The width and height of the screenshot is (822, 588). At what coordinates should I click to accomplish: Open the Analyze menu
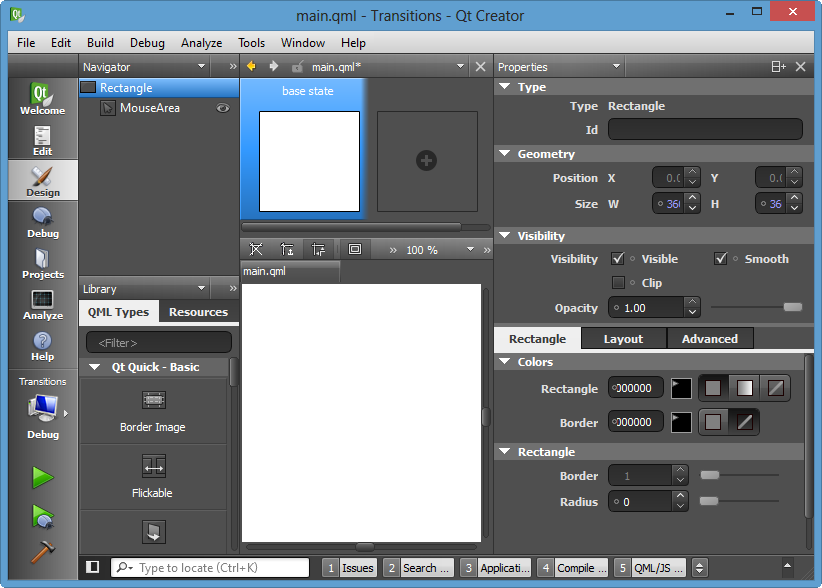201,43
